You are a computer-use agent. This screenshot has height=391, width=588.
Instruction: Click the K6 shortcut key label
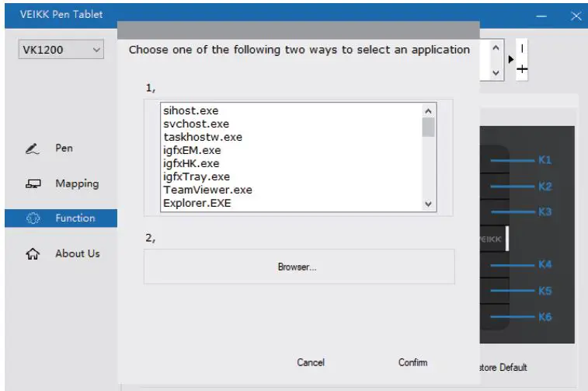coord(545,317)
